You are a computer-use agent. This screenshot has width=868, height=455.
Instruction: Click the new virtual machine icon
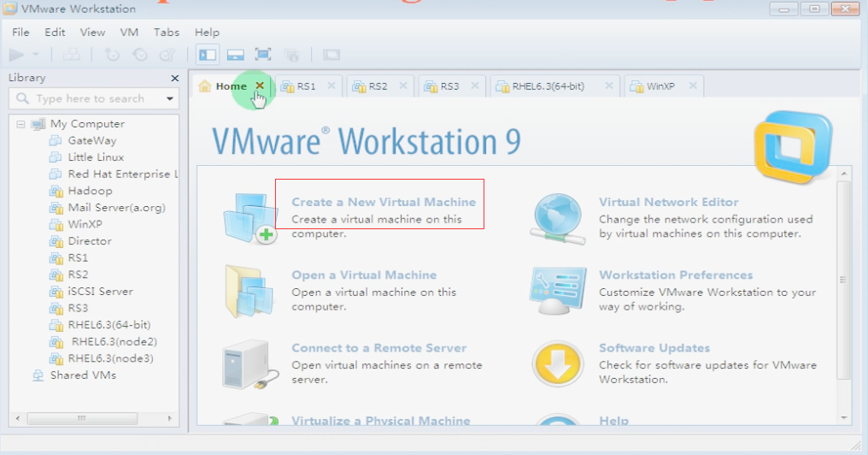tap(251, 218)
